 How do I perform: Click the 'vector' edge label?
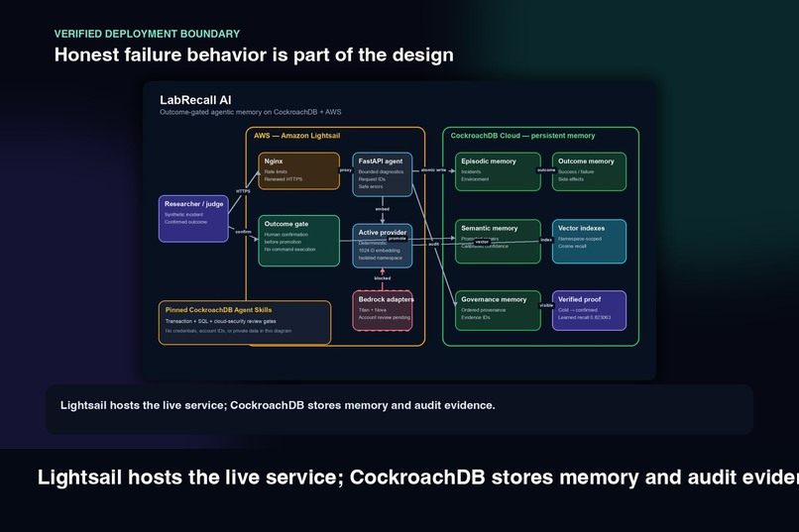pos(482,243)
